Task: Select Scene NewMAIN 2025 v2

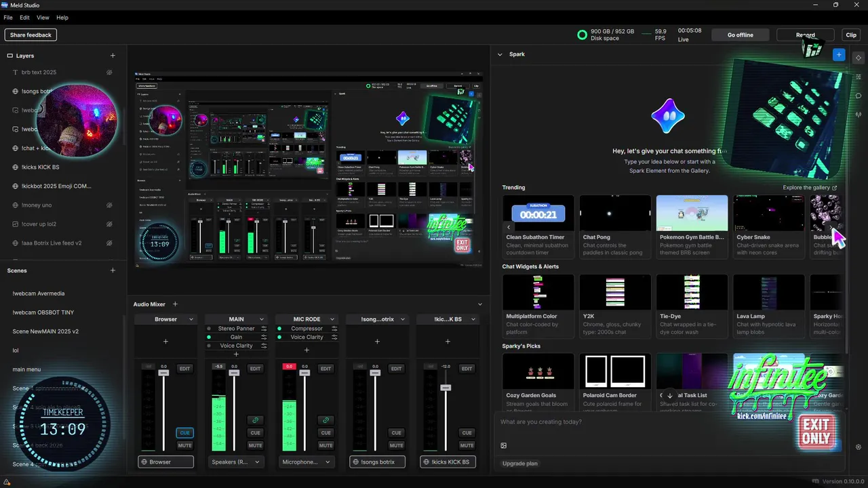Action: [x=45, y=331]
